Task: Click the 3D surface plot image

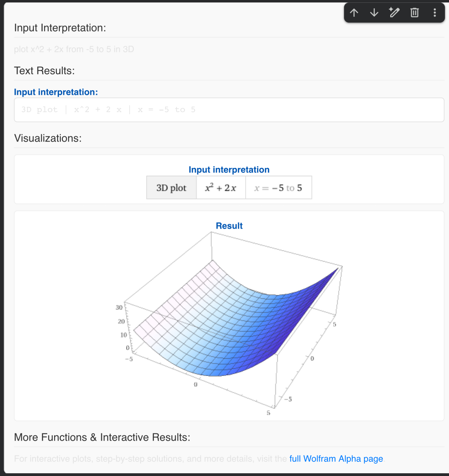Action: pos(229,322)
